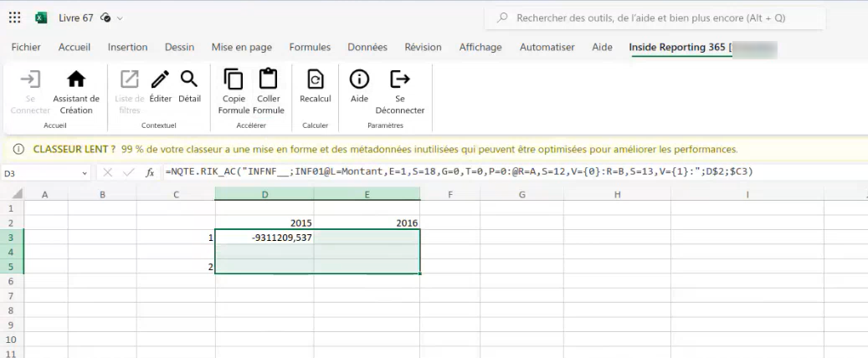Click the Coller Formule clipboard icon
The width and height of the screenshot is (868, 358).
(268, 79)
